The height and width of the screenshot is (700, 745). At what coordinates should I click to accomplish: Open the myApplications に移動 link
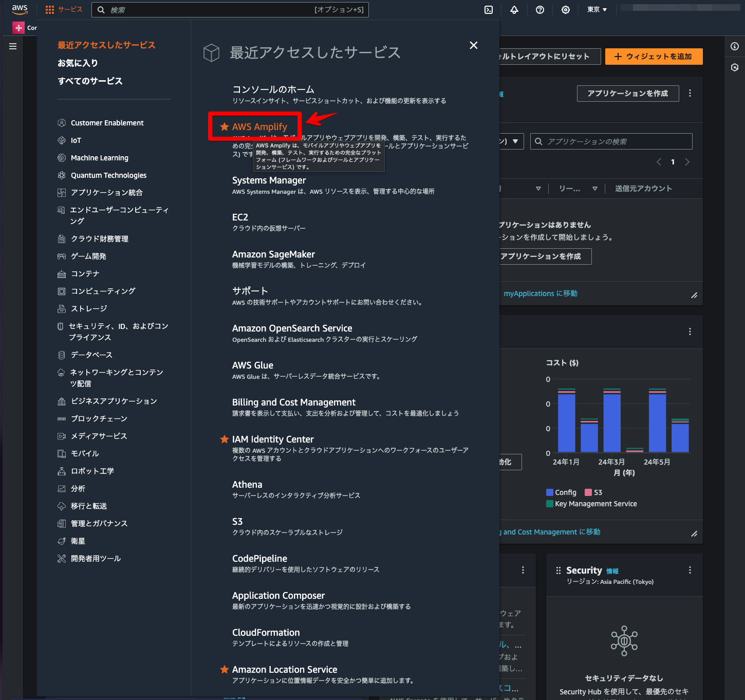541,293
